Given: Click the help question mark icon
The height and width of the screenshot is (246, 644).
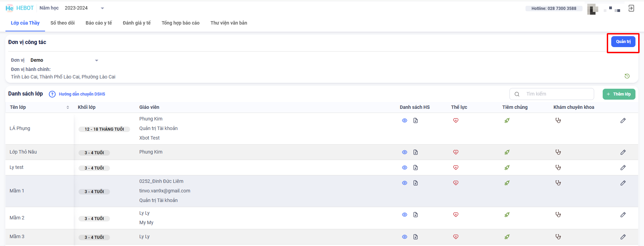Looking at the screenshot, I should click(x=52, y=94).
